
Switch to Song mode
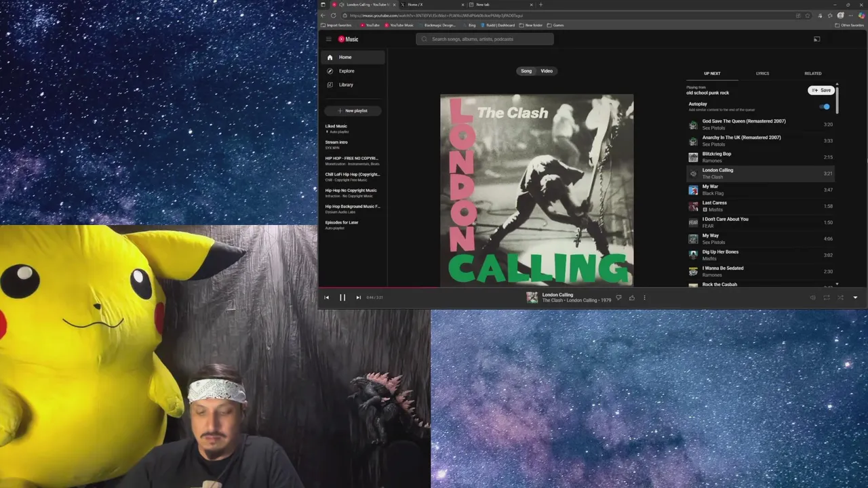click(526, 71)
